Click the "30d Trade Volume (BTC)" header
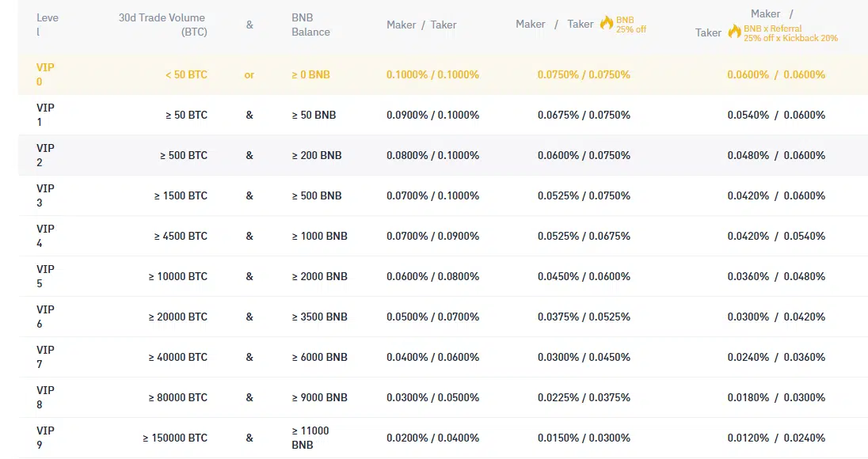 (163, 25)
